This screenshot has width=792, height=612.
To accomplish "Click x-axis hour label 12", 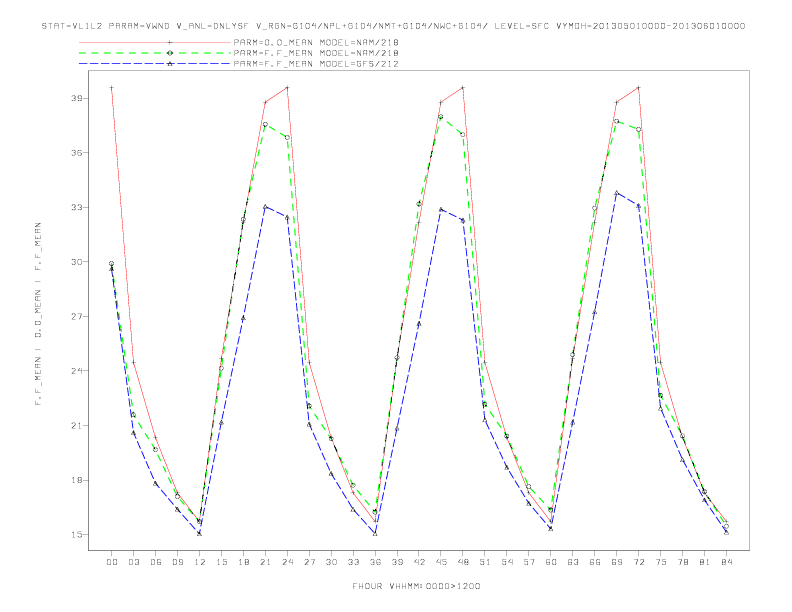I will point(200,562).
